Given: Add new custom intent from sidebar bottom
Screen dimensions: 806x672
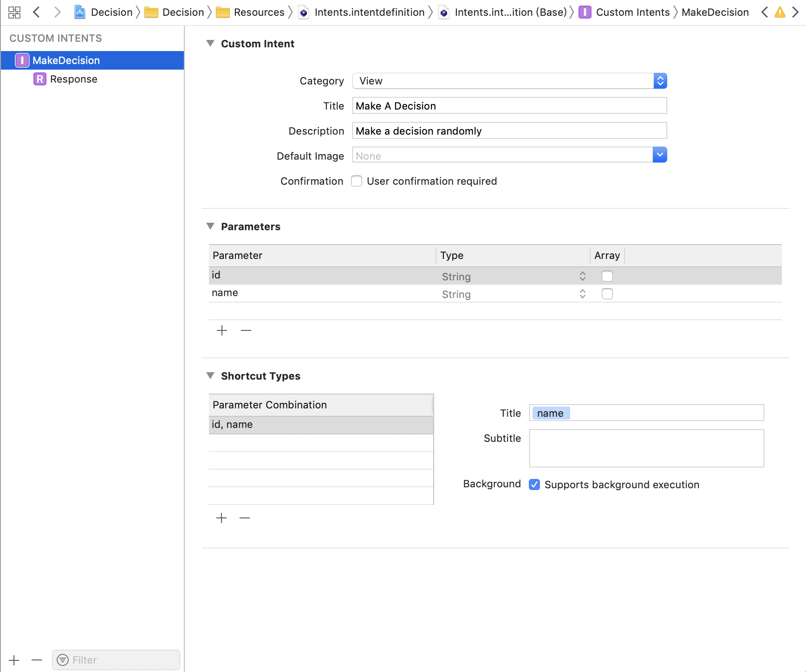Looking at the screenshot, I should click(x=14, y=660).
